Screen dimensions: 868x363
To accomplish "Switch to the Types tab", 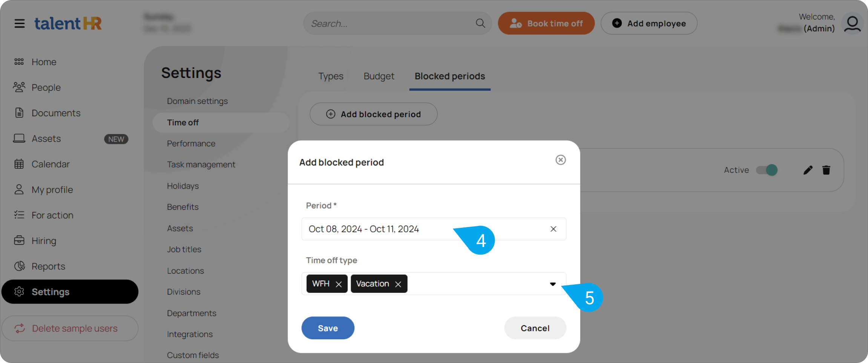I will coord(331,76).
